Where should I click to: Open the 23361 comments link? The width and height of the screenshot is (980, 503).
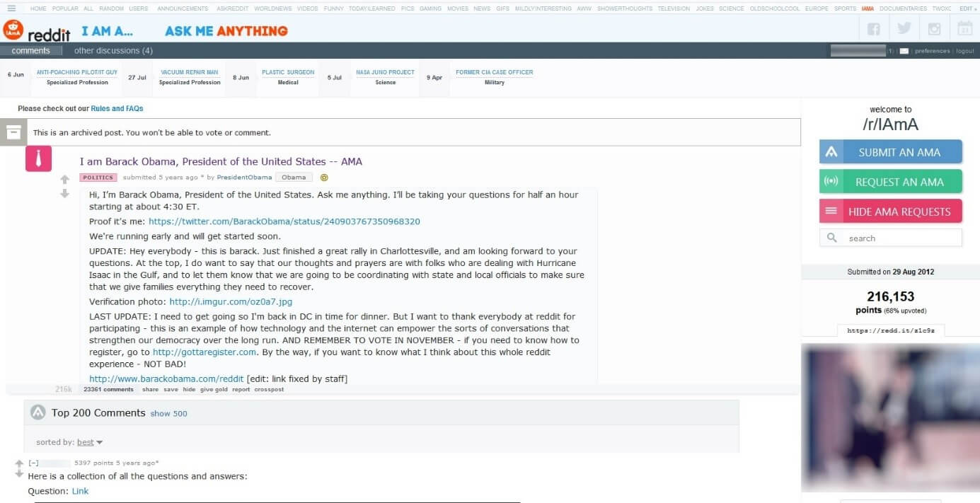pyautogui.click(x=108, y=390)
